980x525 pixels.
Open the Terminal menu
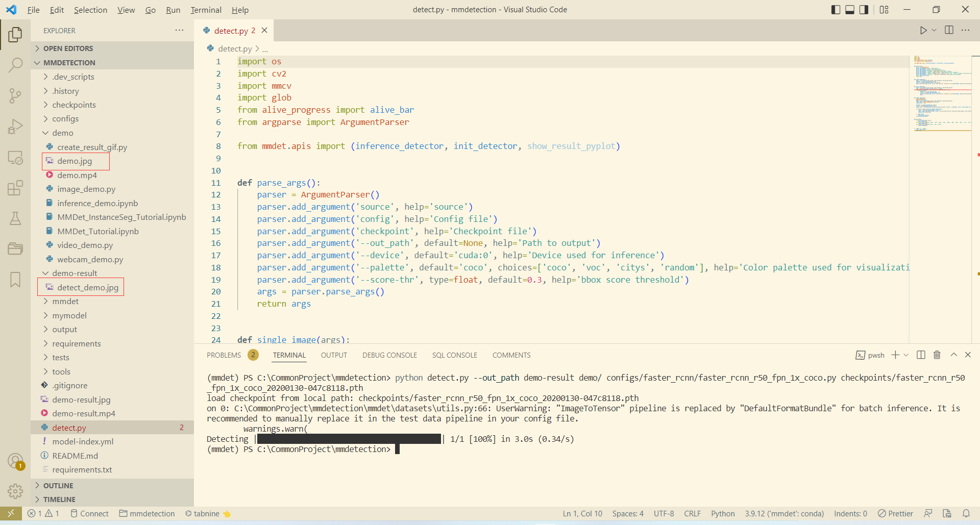[x=206, y=10]
